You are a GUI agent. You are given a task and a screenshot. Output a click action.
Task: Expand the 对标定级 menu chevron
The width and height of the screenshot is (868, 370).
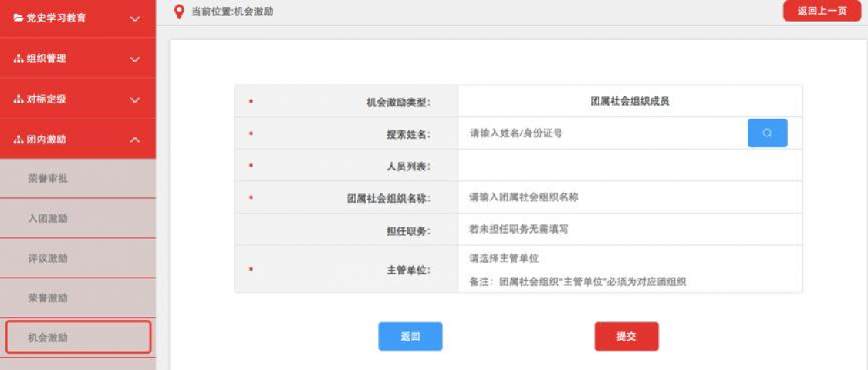tap(135, 99)
